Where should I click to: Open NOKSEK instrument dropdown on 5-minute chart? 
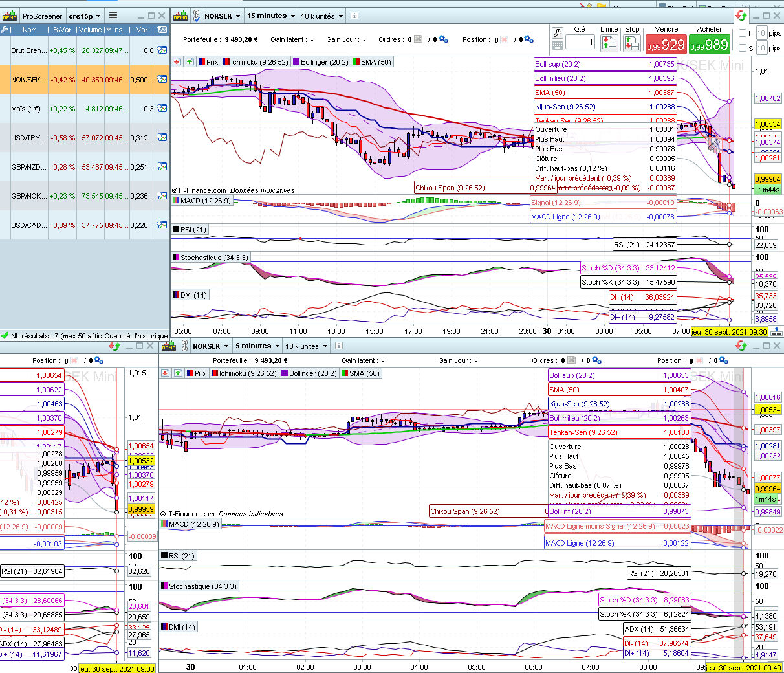point(211,346)
